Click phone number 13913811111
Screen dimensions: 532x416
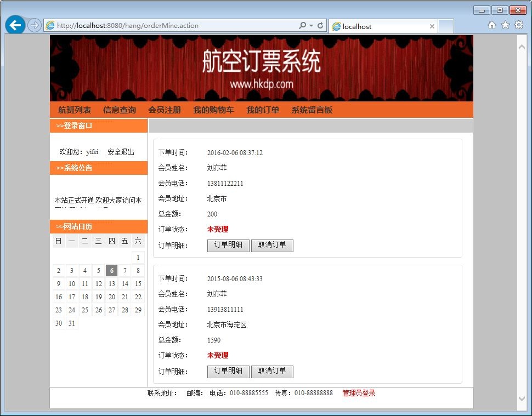[225, 310]
